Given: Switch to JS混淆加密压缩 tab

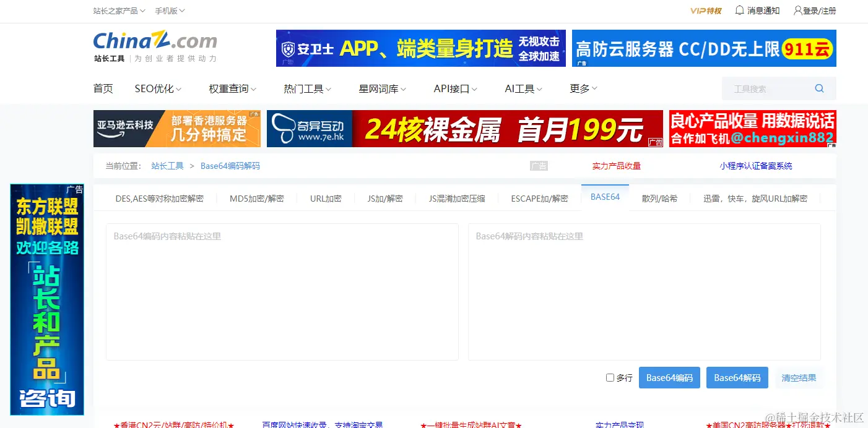Looking at the screenshot, I should coord(457,199).
